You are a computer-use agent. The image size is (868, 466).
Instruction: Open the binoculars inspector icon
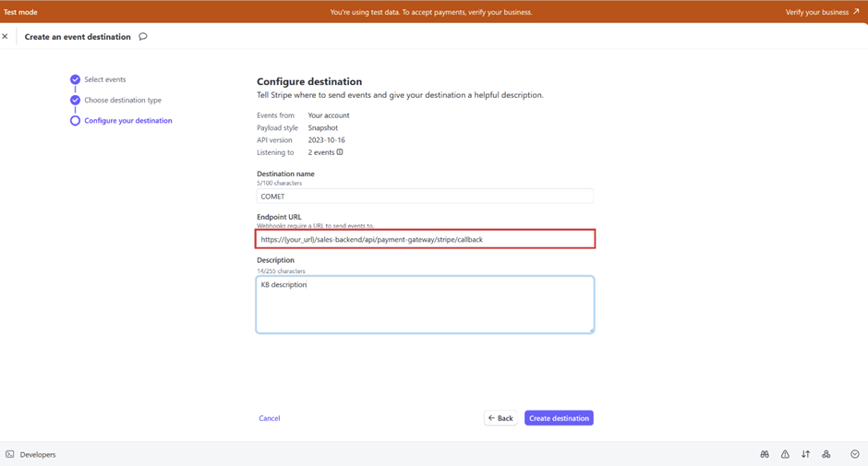tap(765, 454)
